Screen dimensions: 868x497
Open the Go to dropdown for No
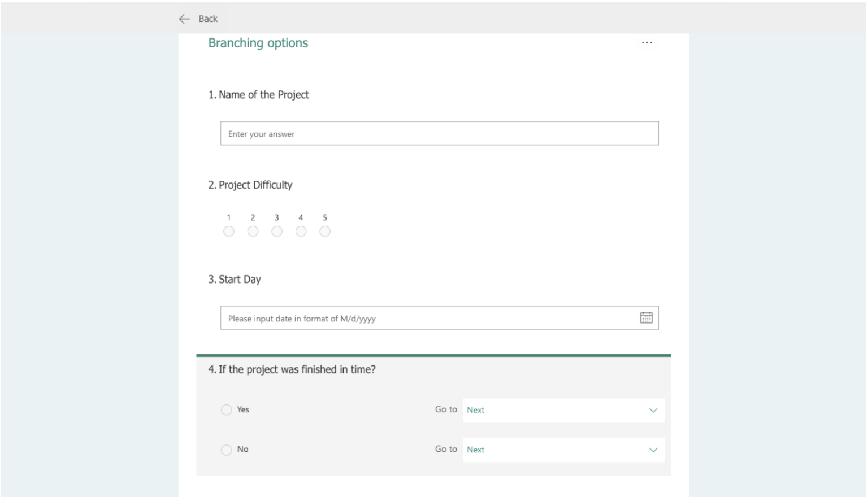[559, 450]
